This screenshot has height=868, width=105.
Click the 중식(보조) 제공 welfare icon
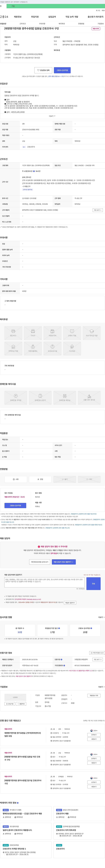52,348
